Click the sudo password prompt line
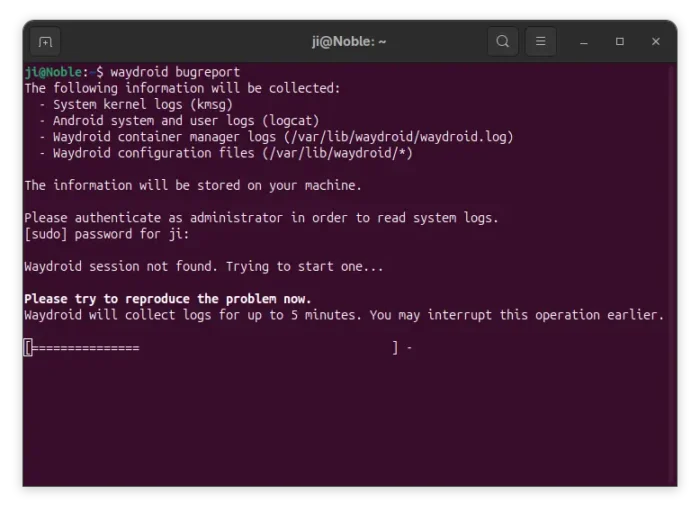 [x=106, y=234]
